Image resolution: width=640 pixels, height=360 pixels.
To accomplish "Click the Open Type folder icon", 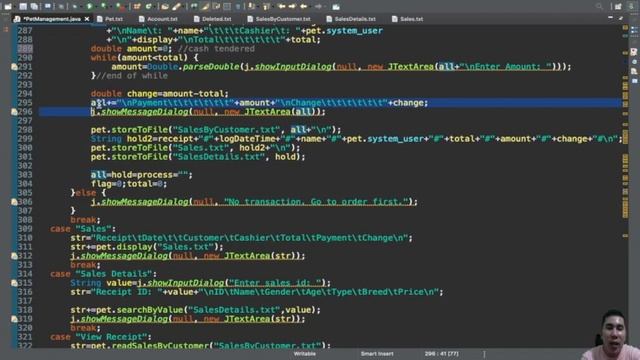I will (x=164, y=7).
